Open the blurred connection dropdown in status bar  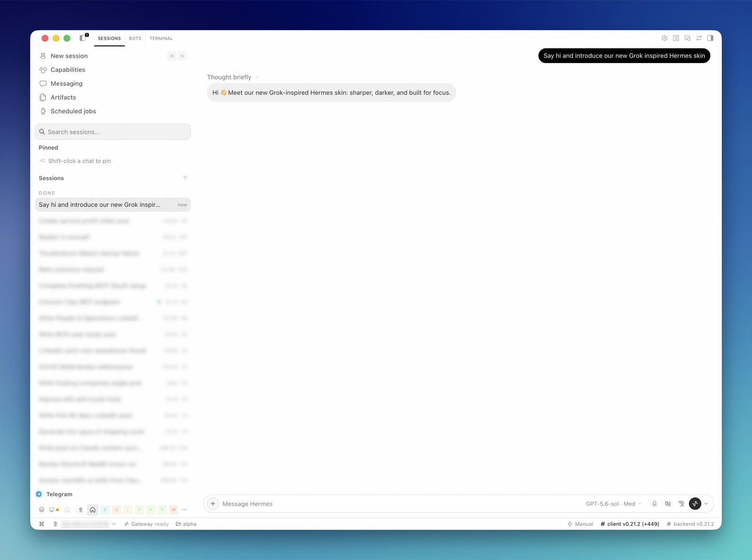click(x=89, y=524)
